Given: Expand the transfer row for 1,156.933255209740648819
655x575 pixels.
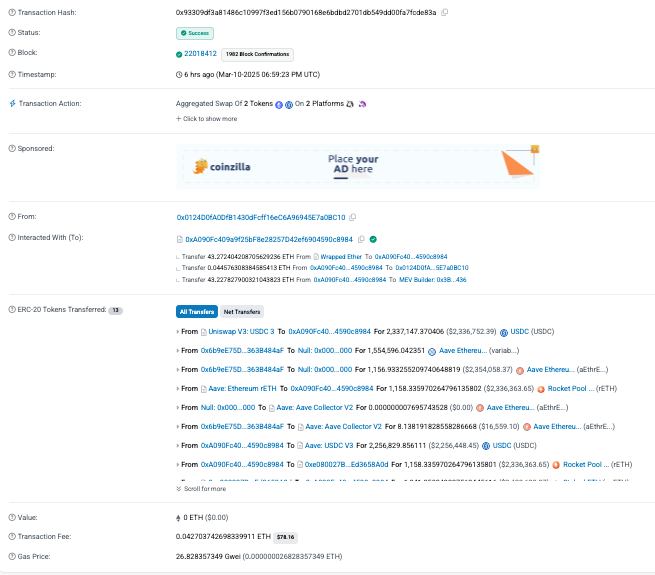Looking at the screenshot, I should pos(178,370).
